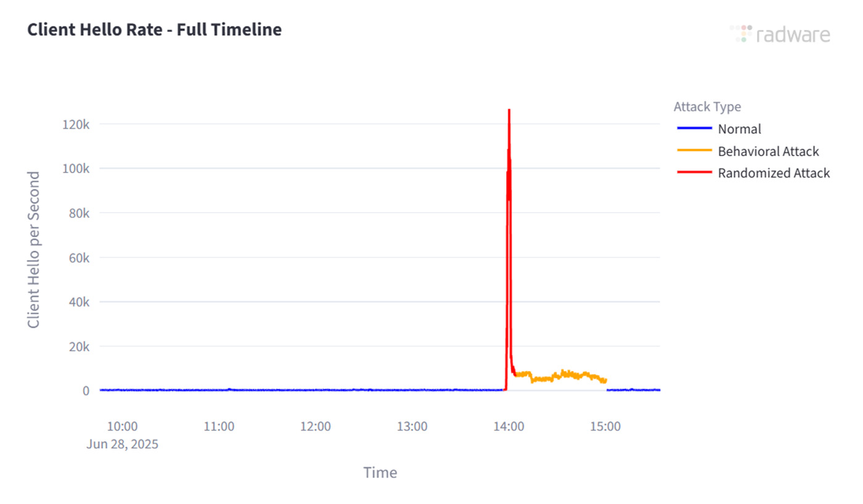Viewport: 863px width, 504px height.
Task: Select the Attack Type legend heading
Action: 707,107
